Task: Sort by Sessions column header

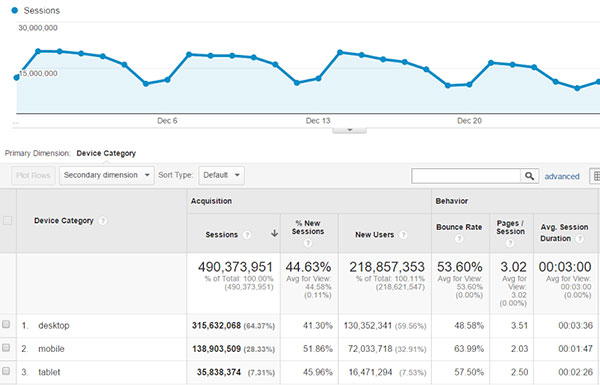Action: [222, 235]
